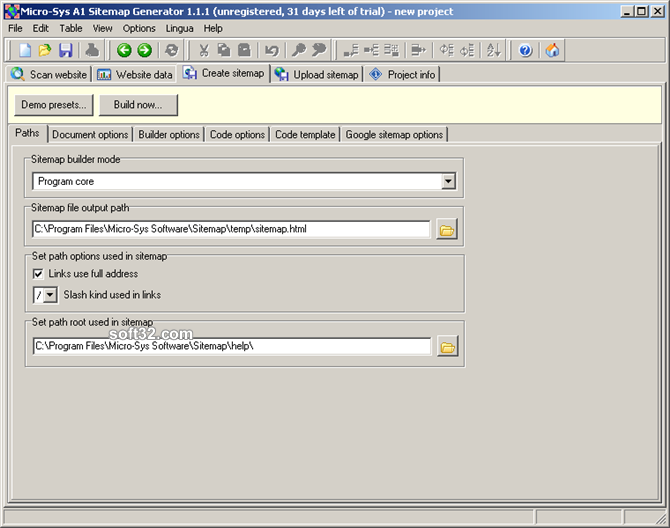Click the Slash kind used in links label
This screenshot has height=528, width=670.
pos(112,295)
